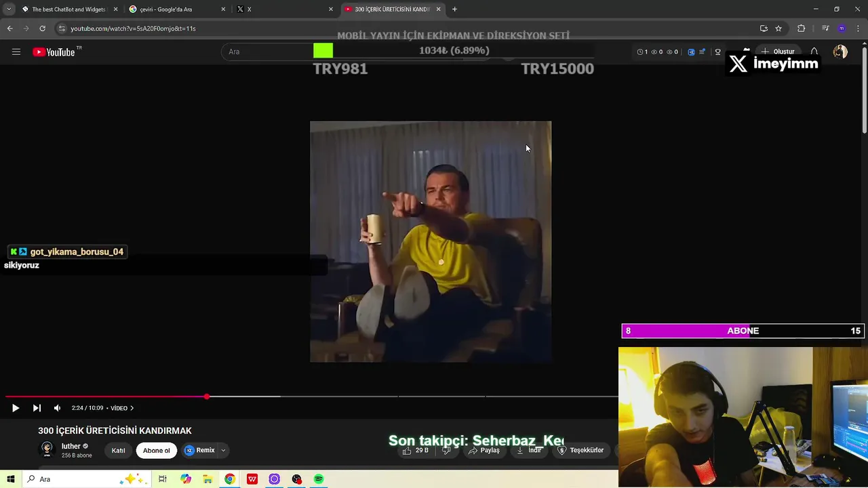
Task: Expand the tab search dropdown arrow
Action: pyautogui.click(x=9, y=9)
